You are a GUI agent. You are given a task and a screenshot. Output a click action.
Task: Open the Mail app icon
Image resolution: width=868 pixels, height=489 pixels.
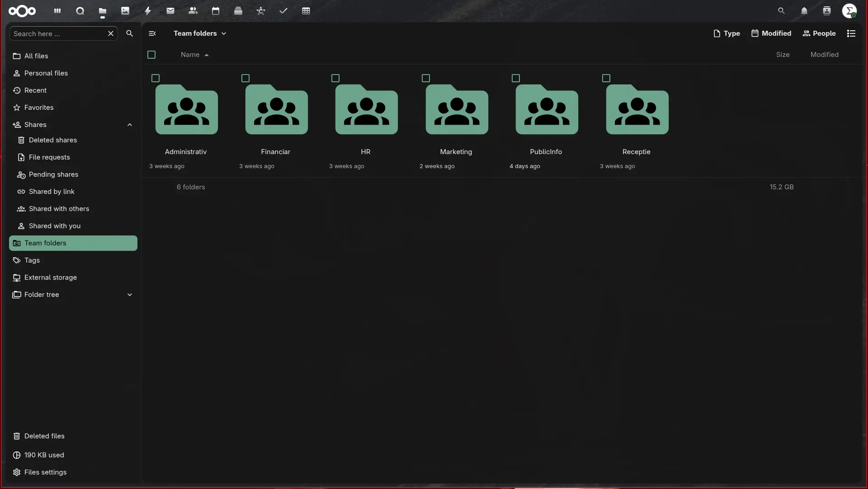click(170, 11)
